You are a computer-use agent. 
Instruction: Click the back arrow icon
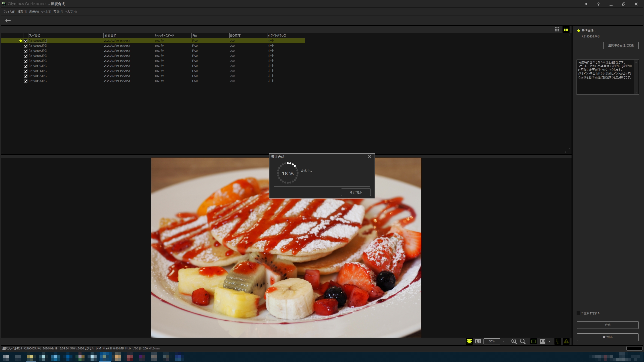(x=8, y=21)
